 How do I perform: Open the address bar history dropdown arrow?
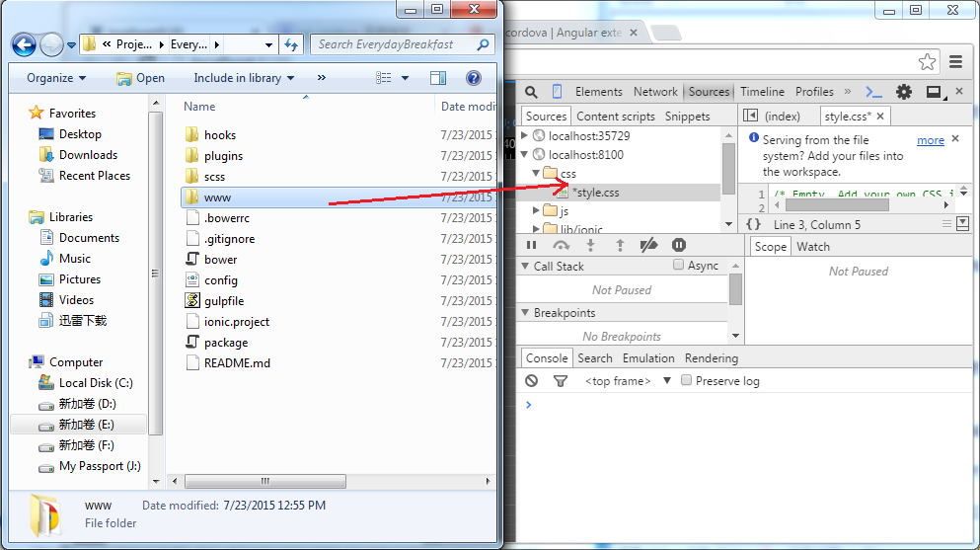(268, 45)
